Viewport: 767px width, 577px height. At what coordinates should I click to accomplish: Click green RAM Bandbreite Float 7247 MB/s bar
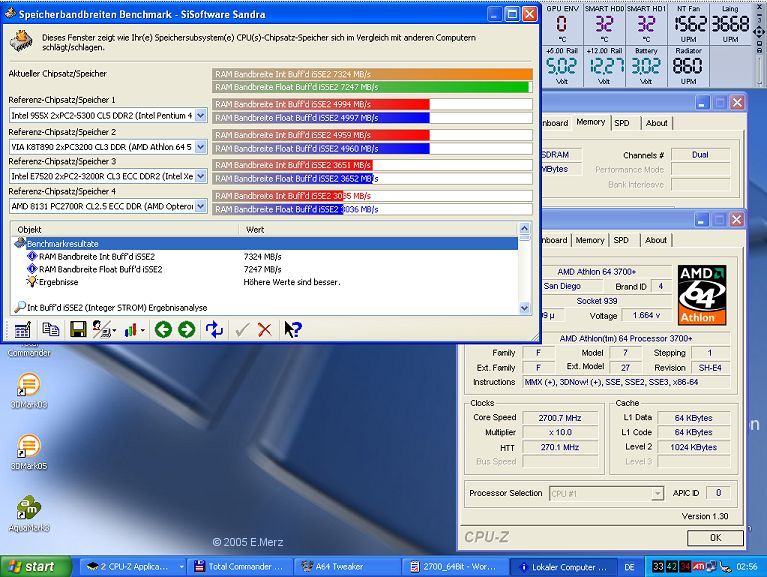[x=371, y=87]
